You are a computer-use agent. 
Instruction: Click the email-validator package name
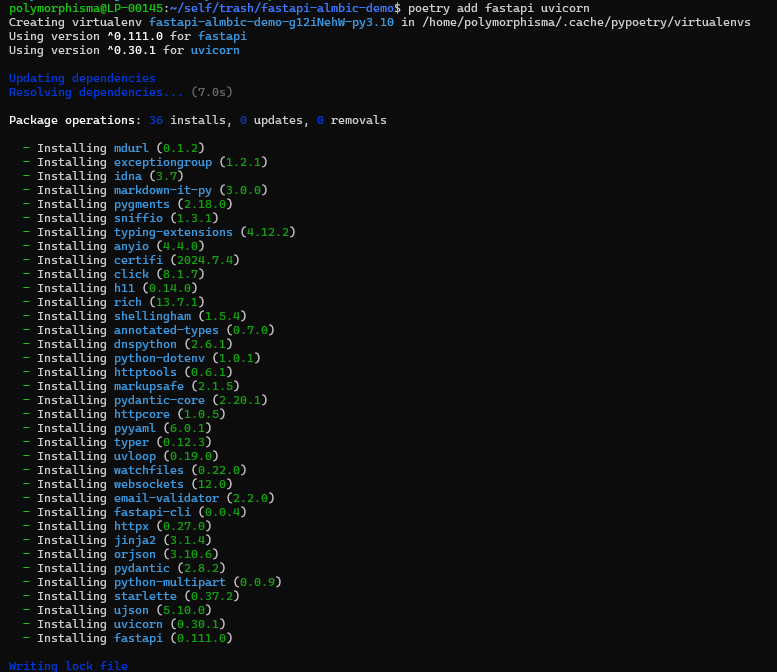pyautogui.click(x=166, y=498)
